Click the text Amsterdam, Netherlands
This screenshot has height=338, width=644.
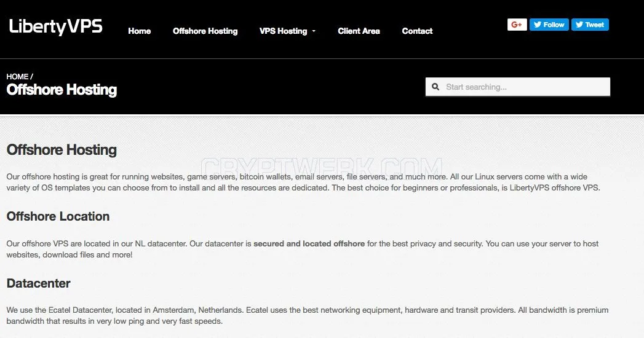tap(197, 310)
